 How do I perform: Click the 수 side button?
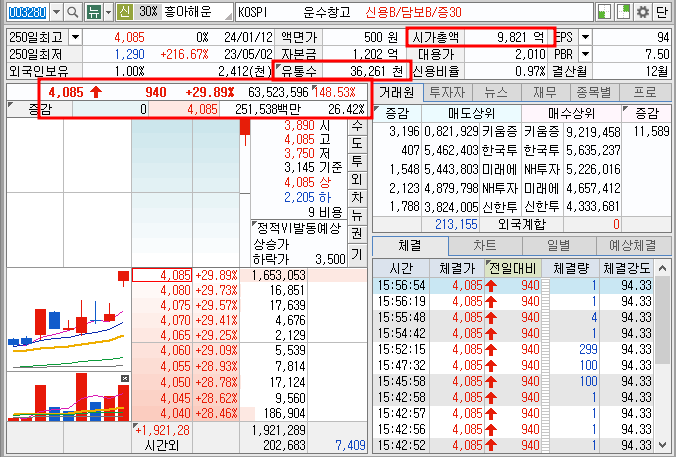pyautogui.click(x=357, y=126)
